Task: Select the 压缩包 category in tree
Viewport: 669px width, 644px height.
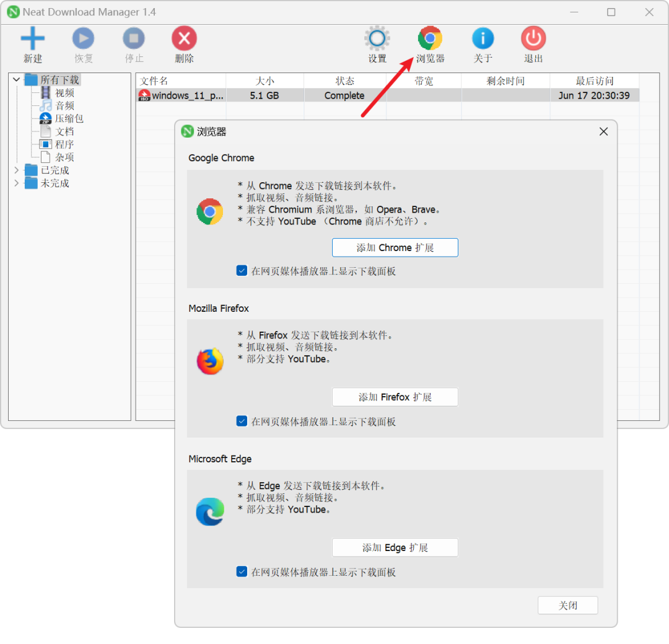Action: pos(69,118)
